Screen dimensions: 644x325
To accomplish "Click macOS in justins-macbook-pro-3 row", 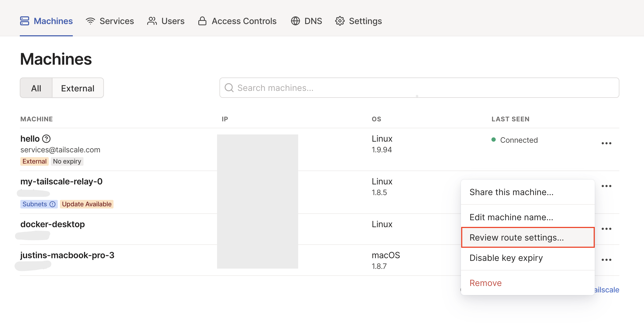I will (386, 255).
